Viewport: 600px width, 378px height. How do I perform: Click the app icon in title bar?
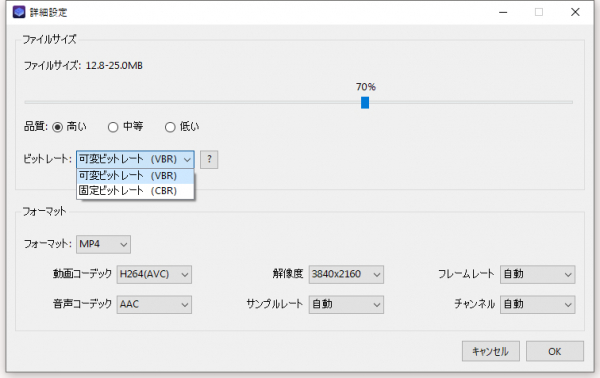click(x=19, y=12)
